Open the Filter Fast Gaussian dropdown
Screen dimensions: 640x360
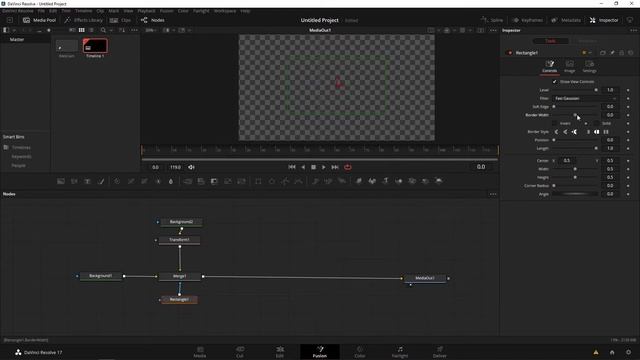(x=585, y=98)
